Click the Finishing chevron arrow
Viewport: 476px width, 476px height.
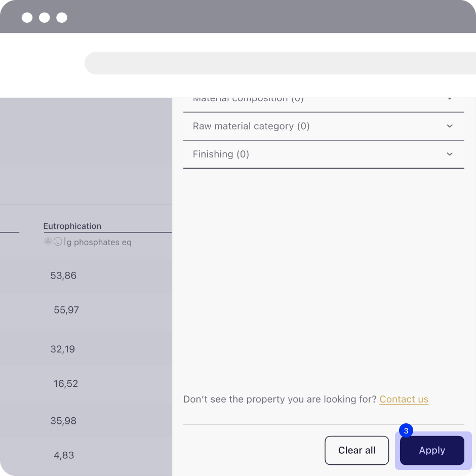click(x=450, y=154)
